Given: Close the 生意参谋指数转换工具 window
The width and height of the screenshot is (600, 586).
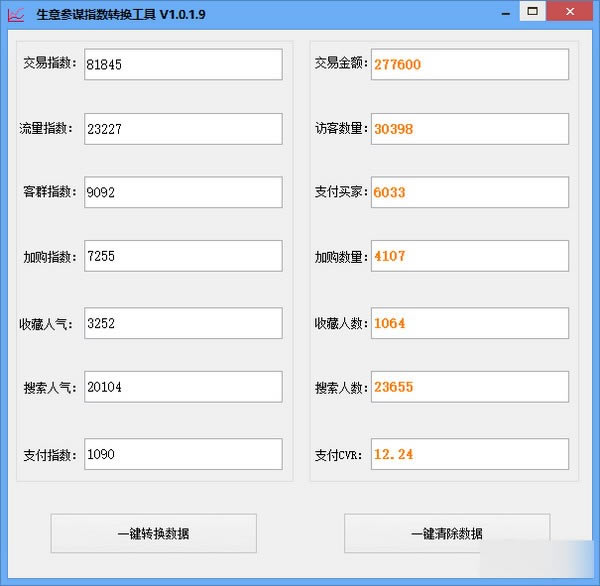Looking at the screenshot, I should pyautogui.click(x=572, y=11).
